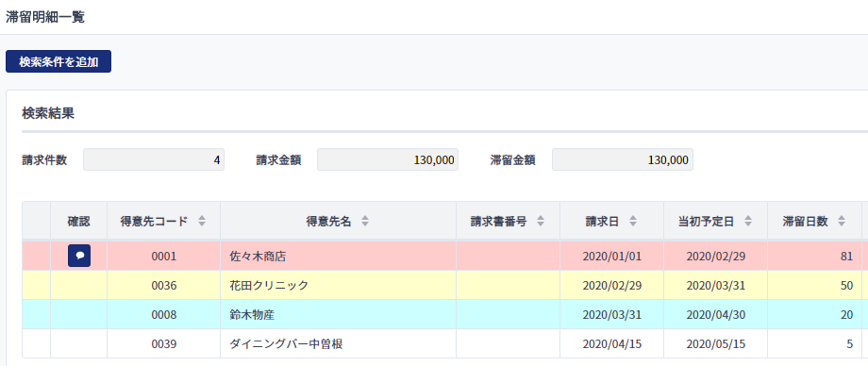Click customer code 0001 cell
The width and height of the screenshot is (868, 366).
click(x=164, y=257)
